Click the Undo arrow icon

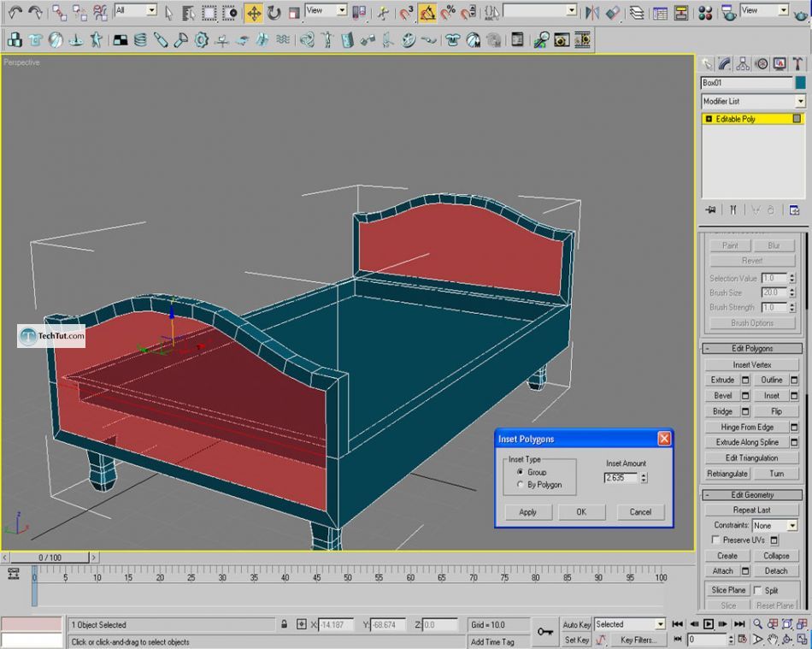(15, 12)
